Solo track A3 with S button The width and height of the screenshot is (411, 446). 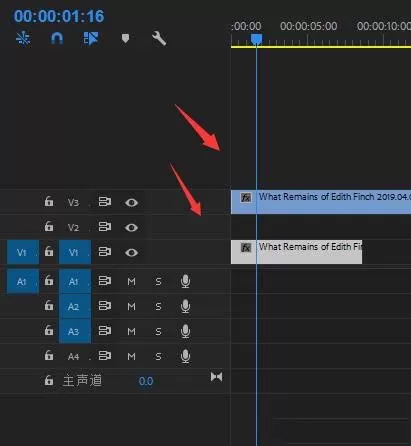click(158, 332)
